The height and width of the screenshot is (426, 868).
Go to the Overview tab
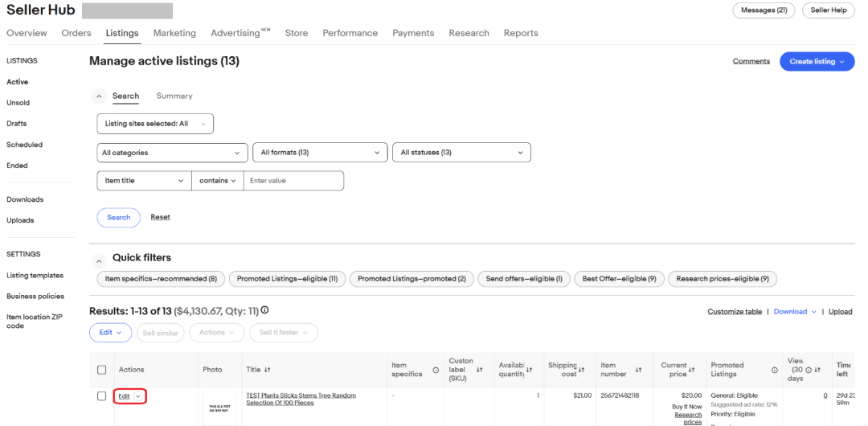27,33
